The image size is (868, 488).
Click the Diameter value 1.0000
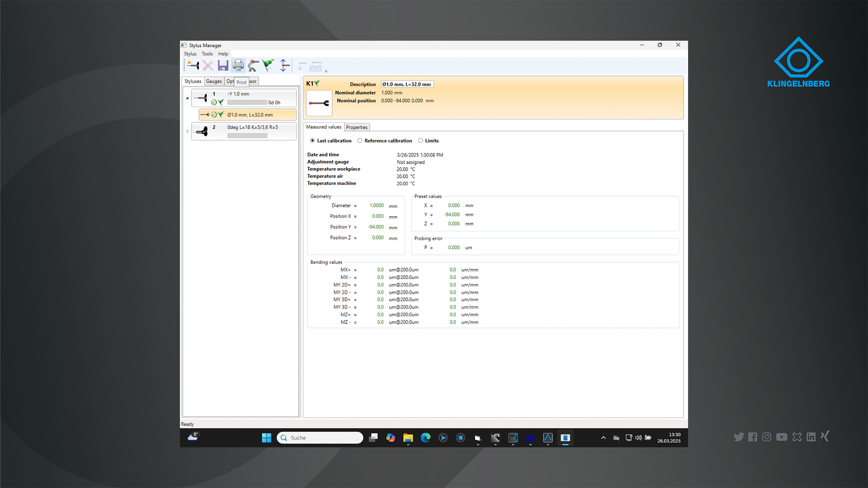[x=377, y=206]
